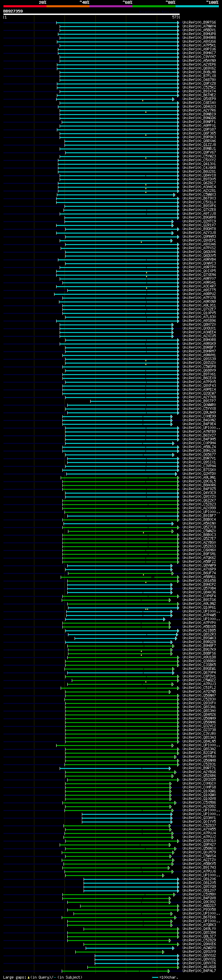
Task: Select the UniRef100_Q5XEP9 label
Action: [x=199, y=99]
